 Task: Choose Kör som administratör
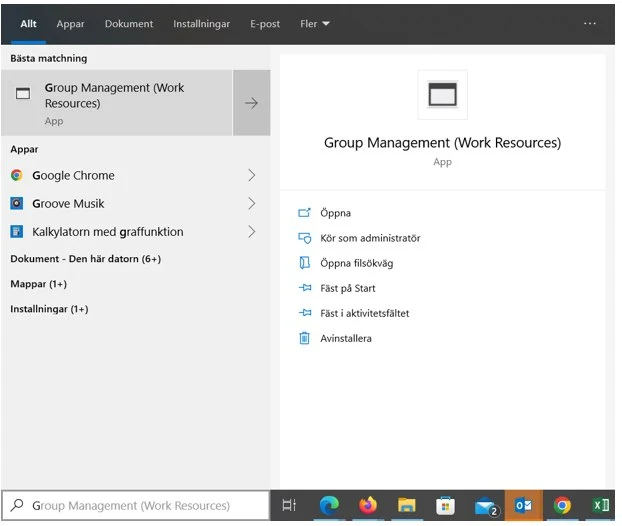coord(370,238)
